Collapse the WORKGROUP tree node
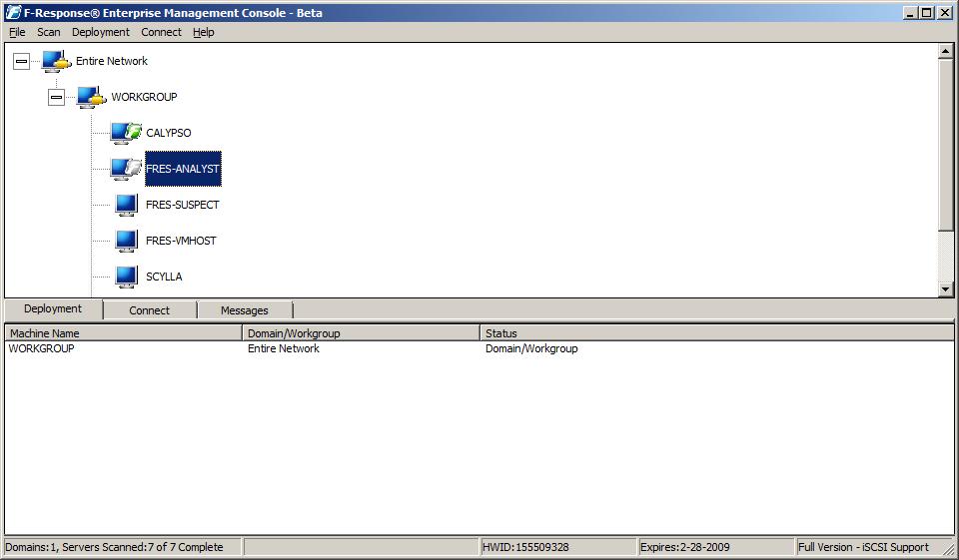 pos(56,97)
